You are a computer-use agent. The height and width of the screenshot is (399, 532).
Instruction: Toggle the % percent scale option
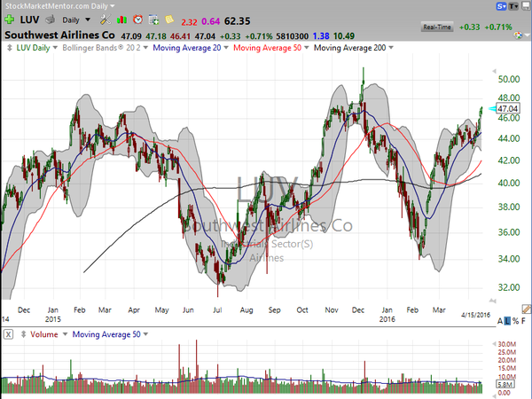pyautogui.click(x=516, y=321)
